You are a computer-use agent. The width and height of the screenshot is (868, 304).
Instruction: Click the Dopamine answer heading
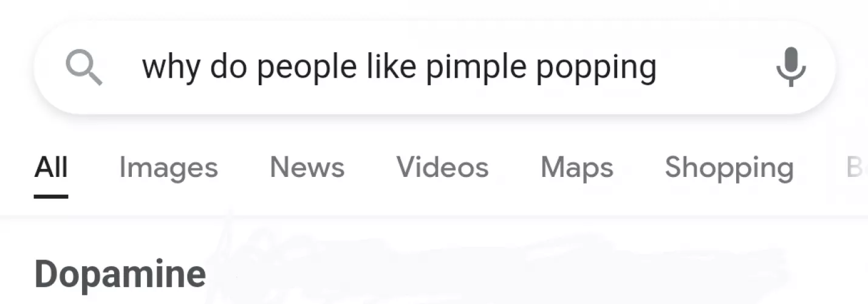120,274
